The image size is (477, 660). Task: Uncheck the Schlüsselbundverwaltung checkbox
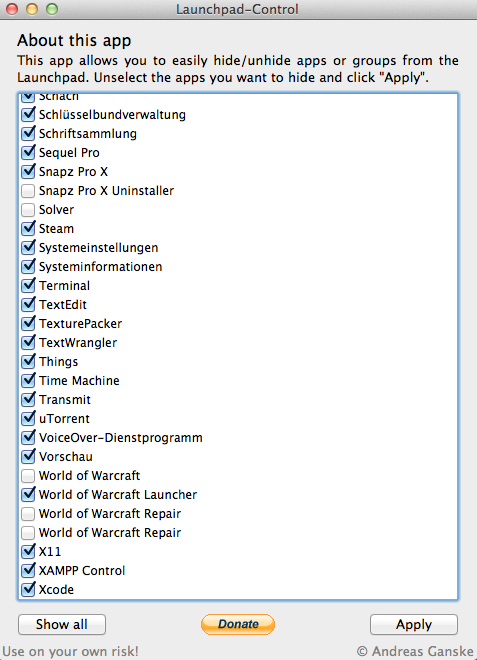click(x=28, y=114)
